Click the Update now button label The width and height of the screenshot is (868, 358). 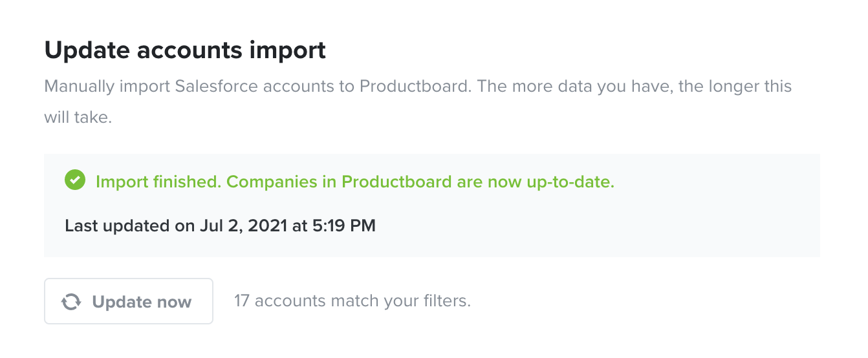(x=142, y=302)
